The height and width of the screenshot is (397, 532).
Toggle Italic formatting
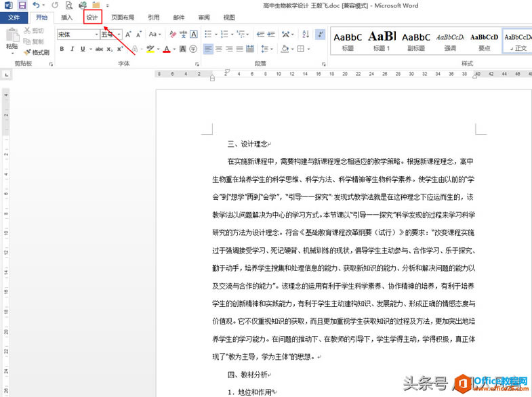72,49
